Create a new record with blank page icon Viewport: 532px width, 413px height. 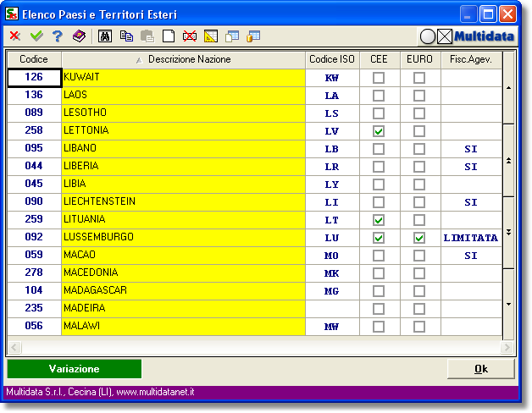click(169, 36)
